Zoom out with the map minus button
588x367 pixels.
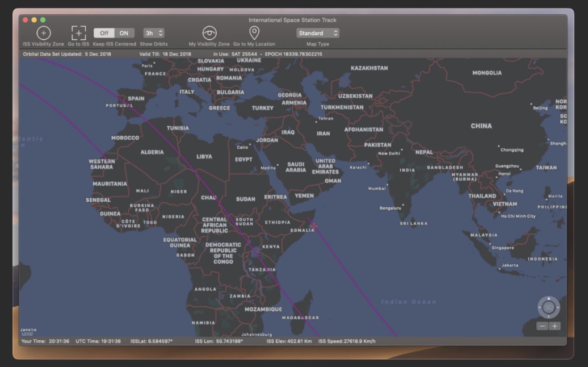tap(543, 326)
